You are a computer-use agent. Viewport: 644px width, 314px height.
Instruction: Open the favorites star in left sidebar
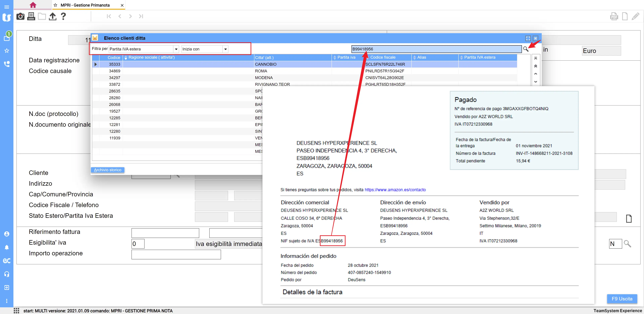click(7, 51)
